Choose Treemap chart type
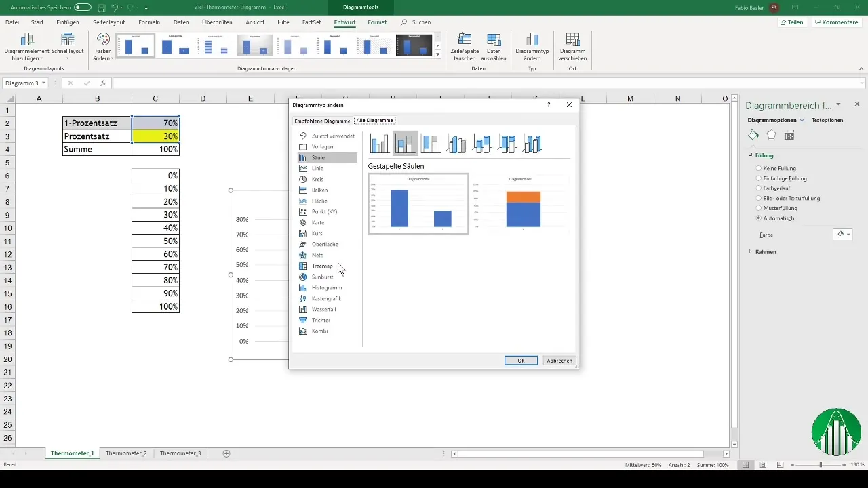This screenshot has width=868, height=488. tap(327, 266)
